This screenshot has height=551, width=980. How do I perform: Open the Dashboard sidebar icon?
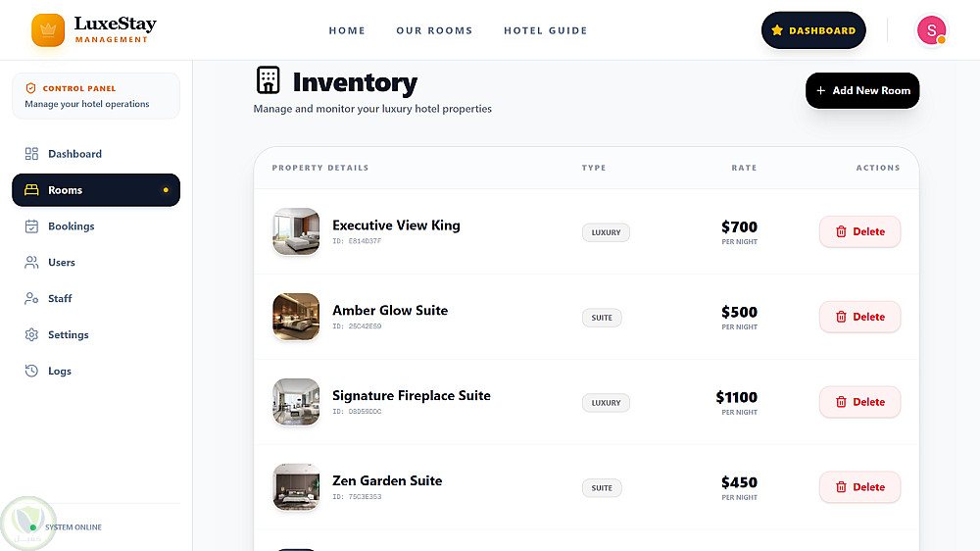tap(31, 154)
